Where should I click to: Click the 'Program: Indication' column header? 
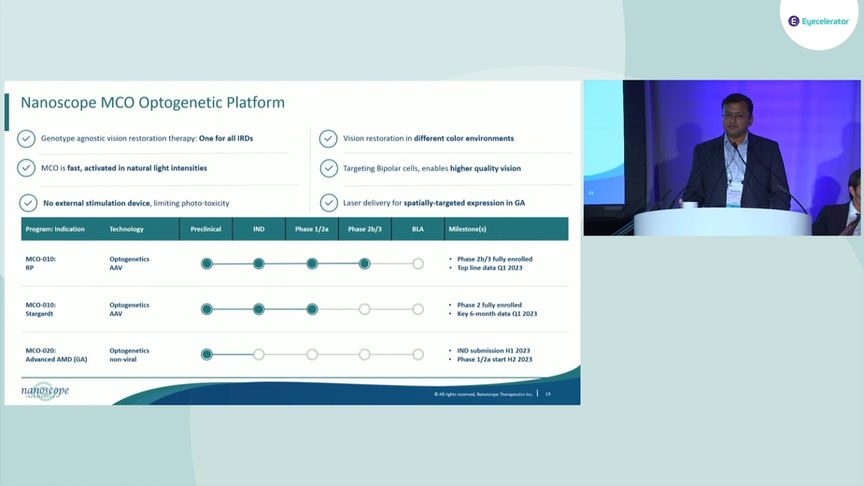click(55, 229)
